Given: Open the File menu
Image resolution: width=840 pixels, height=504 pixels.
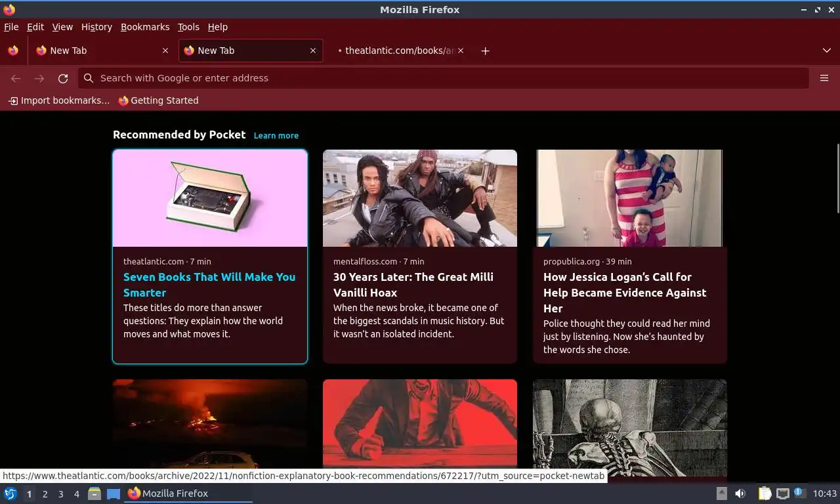Looking at the screenshot, I should tap(11, 27).
